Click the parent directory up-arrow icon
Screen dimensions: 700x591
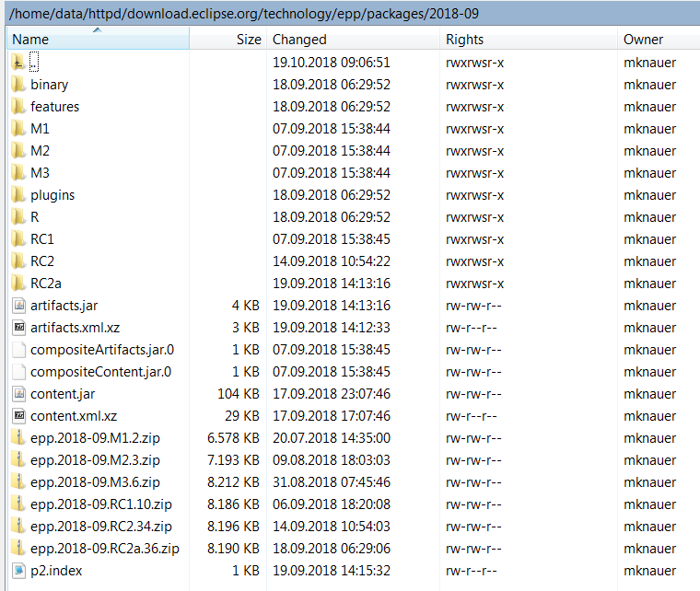coord(18,62)
